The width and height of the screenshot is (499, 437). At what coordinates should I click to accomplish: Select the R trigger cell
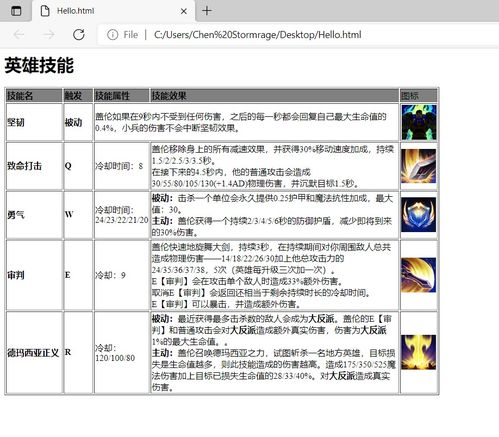pos(78,352)
